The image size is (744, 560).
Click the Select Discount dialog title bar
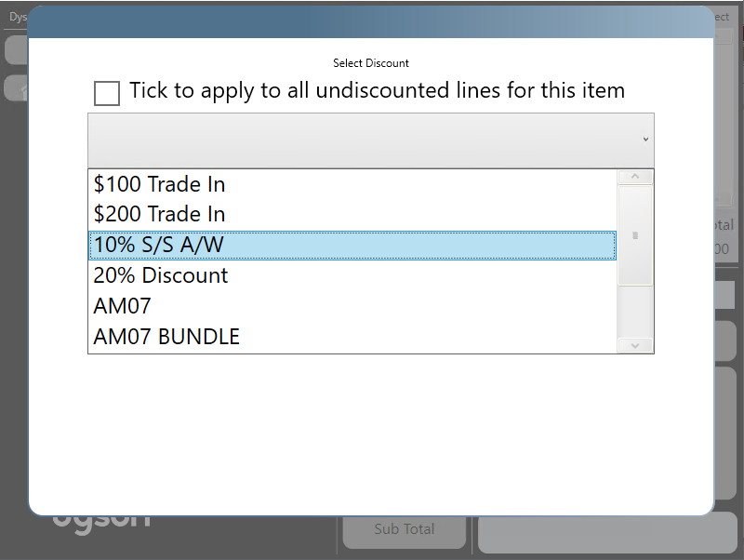click(x=372, y=22)
